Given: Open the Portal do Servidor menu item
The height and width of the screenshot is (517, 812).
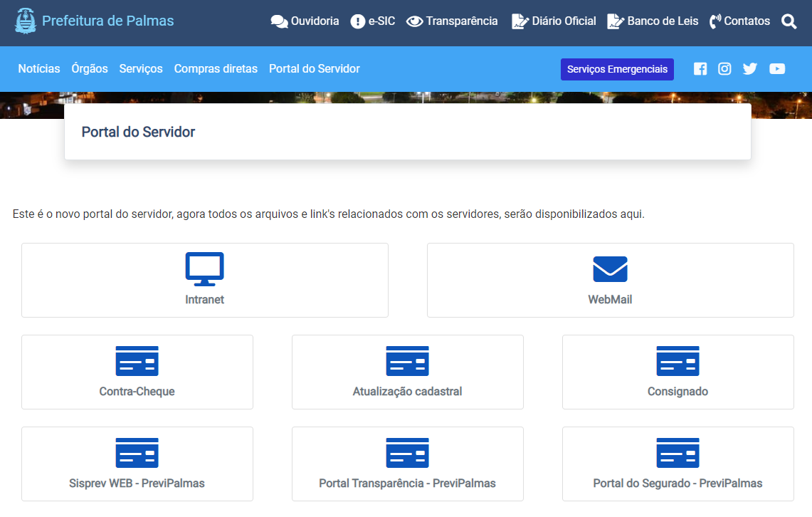Looking at the screenshot, I should [315, 69].
